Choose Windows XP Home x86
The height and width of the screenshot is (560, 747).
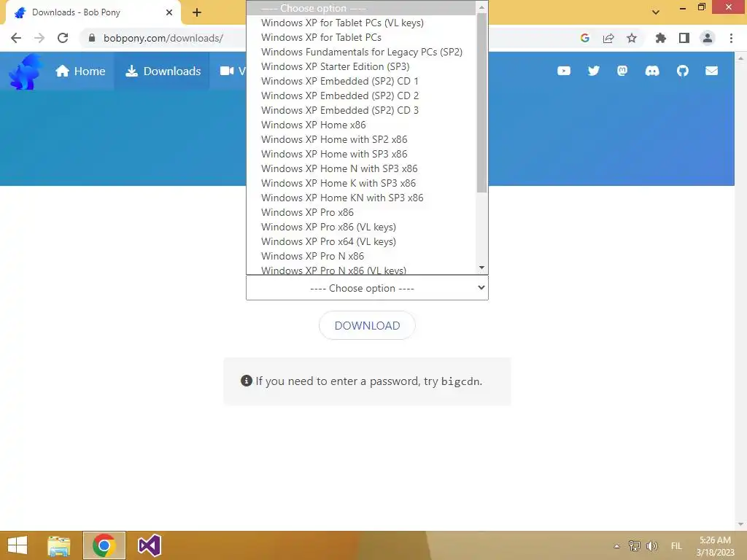[361, 125]
